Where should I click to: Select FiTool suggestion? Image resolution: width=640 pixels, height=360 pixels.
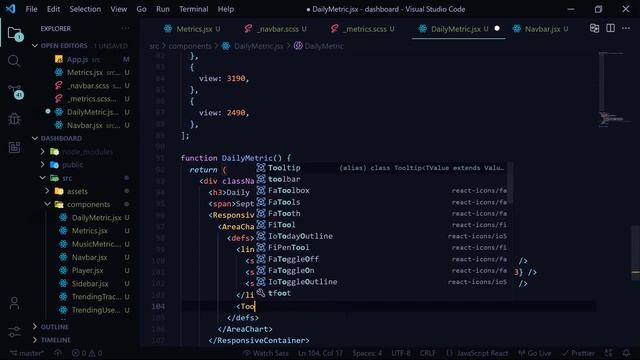coord(382,225)
